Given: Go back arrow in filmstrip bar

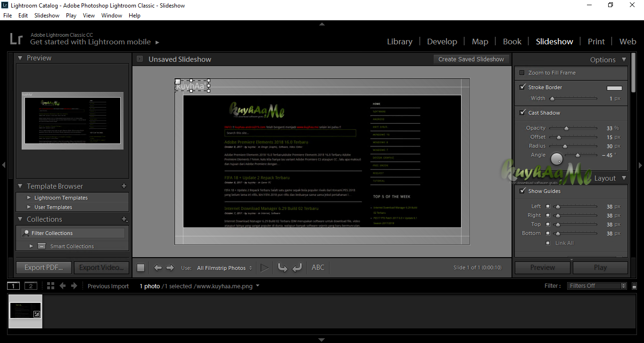Looking at the screenshot, I should [62, 286].
